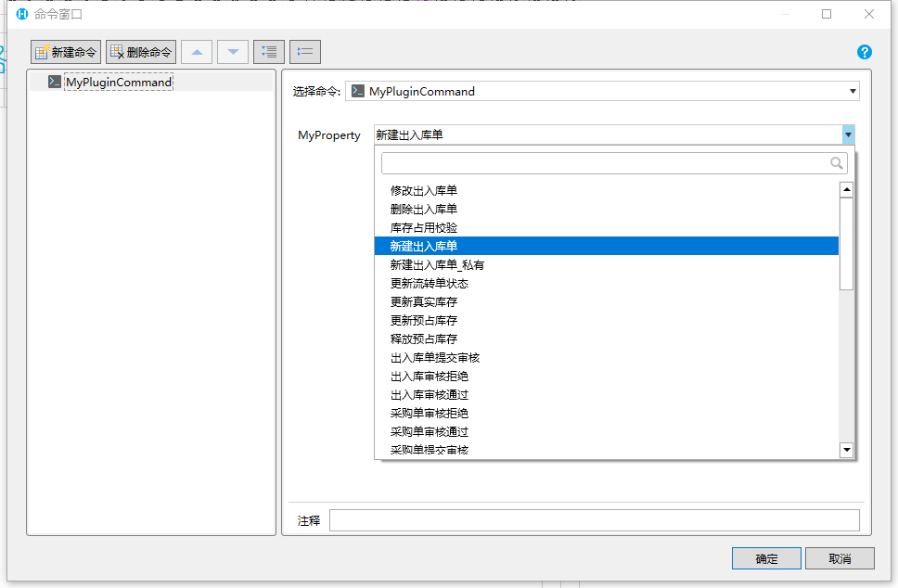Choose 出入库审核拒绝 option
Viewport: 898px width, 588px height.
click(x=607, y=377)
